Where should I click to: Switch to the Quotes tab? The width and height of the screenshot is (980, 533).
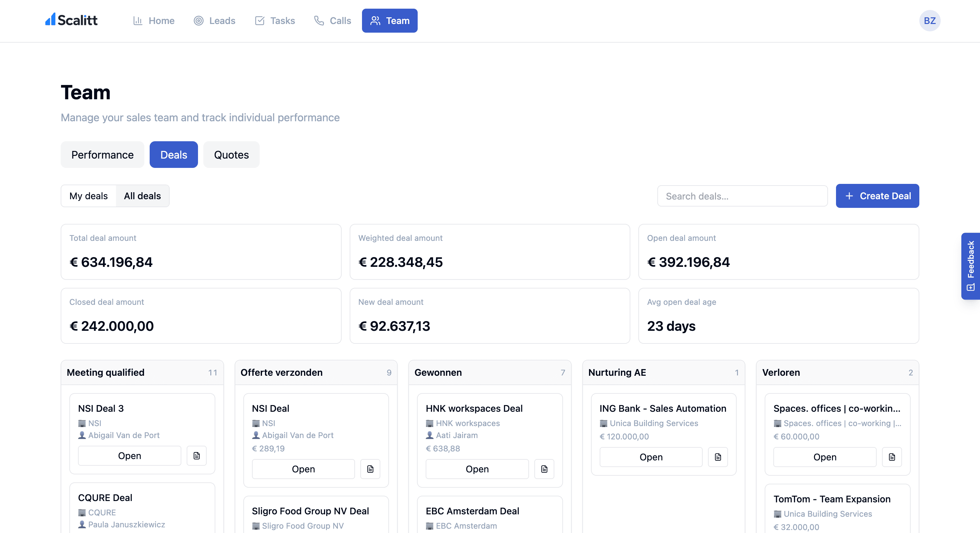231,155
